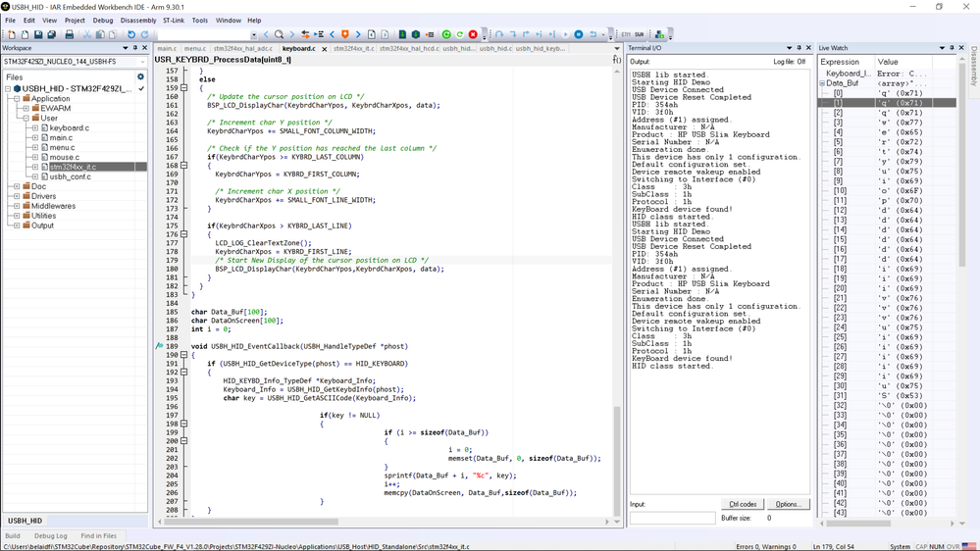The image size is (980, 551).
Task: Expand the Drivers folder node
Action: [17, 196]
